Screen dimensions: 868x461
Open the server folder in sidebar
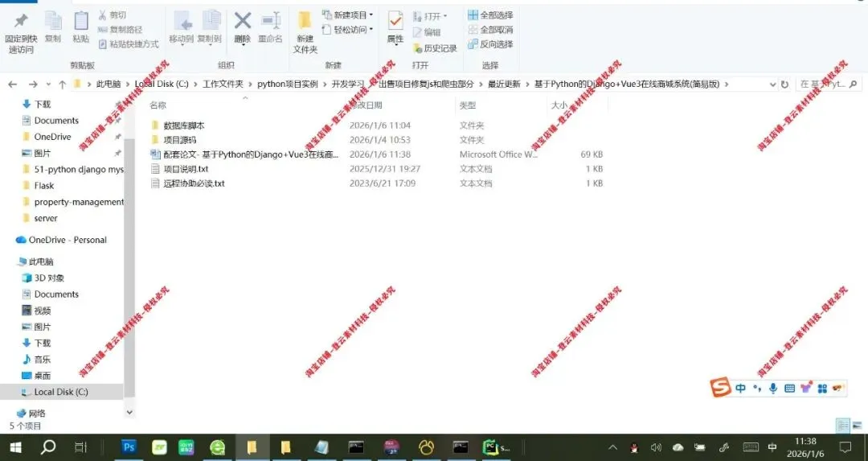click(45, 218)
